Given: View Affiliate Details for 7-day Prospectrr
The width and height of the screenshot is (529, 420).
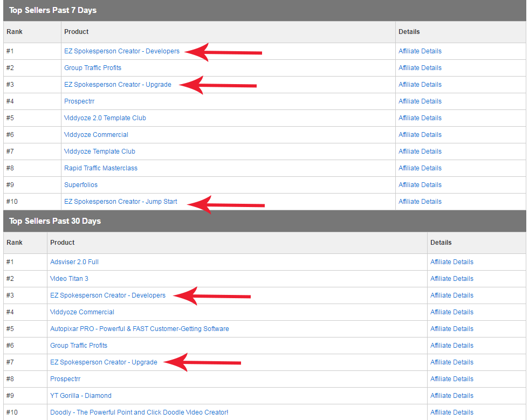Looking at the screenshot, I should [x=420, y=101].
